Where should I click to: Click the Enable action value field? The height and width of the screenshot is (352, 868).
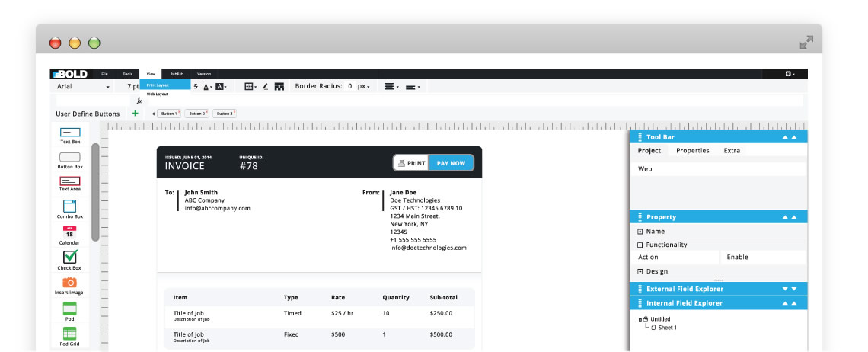[x=764, y=258]
